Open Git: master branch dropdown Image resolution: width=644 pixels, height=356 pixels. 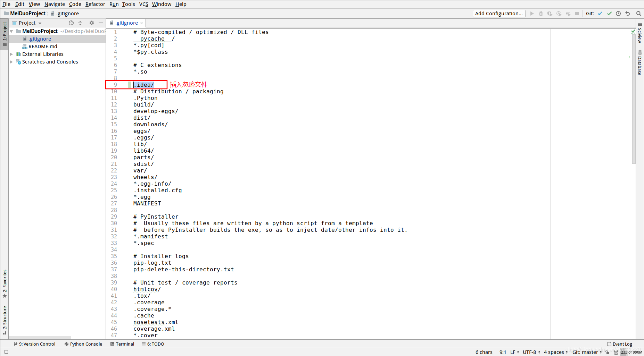pyautogui.click(x=587, y=352)
